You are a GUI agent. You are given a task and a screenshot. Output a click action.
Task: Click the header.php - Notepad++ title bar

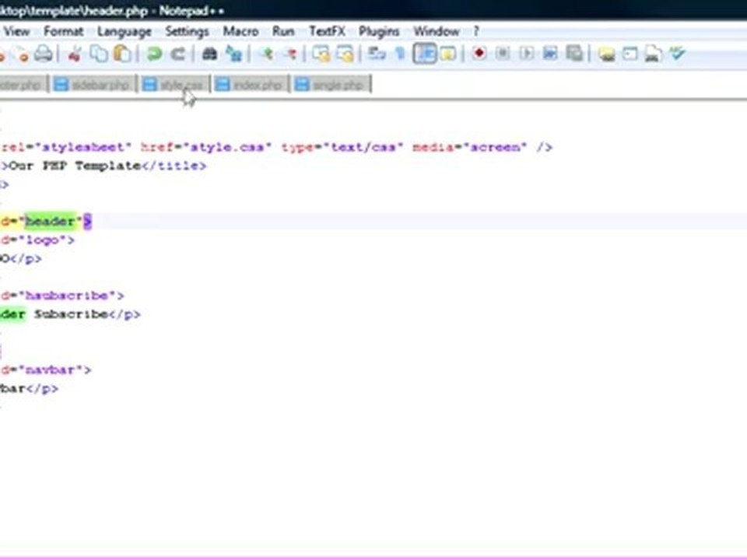tap(373, 10)
